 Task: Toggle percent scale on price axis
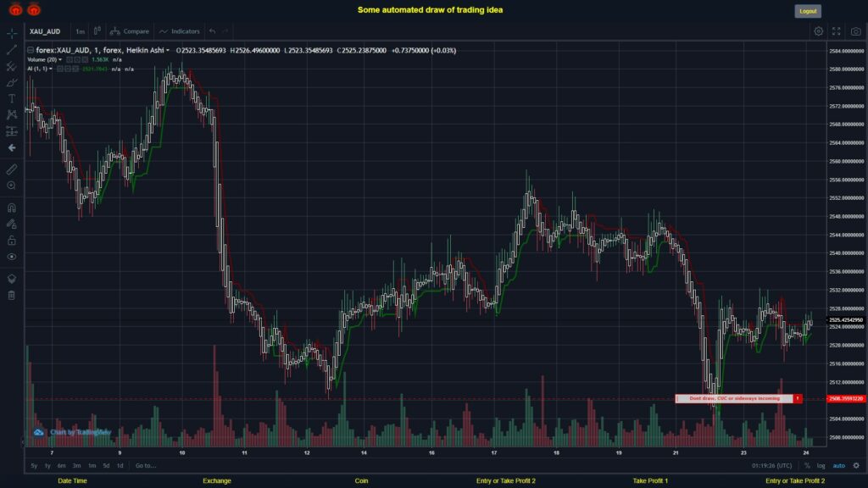click(x=807, y=465)
